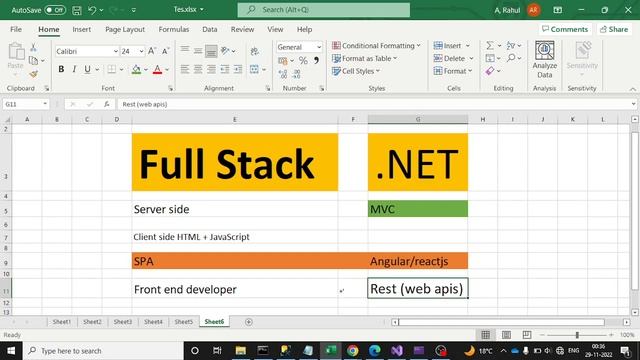Toggle Wrap Text
The width and height of the screenshot is (640, 360).
(x=254, y=51)
